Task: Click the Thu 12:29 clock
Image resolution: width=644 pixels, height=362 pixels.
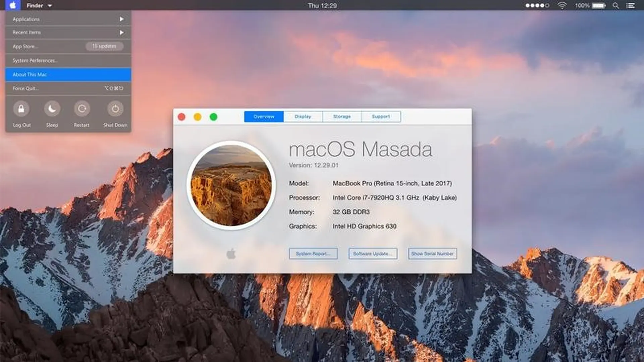Action: pyautogui.click(x=322, y=6)
